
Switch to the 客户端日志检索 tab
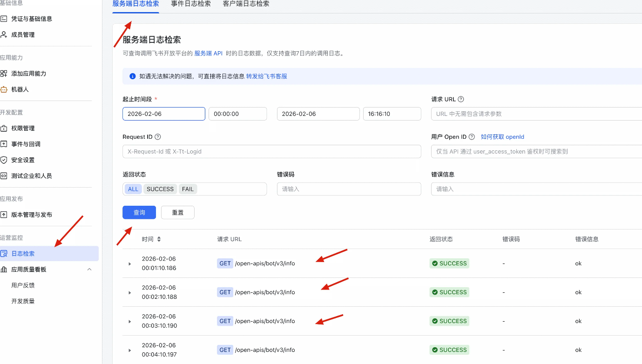[x=245, y=4]
